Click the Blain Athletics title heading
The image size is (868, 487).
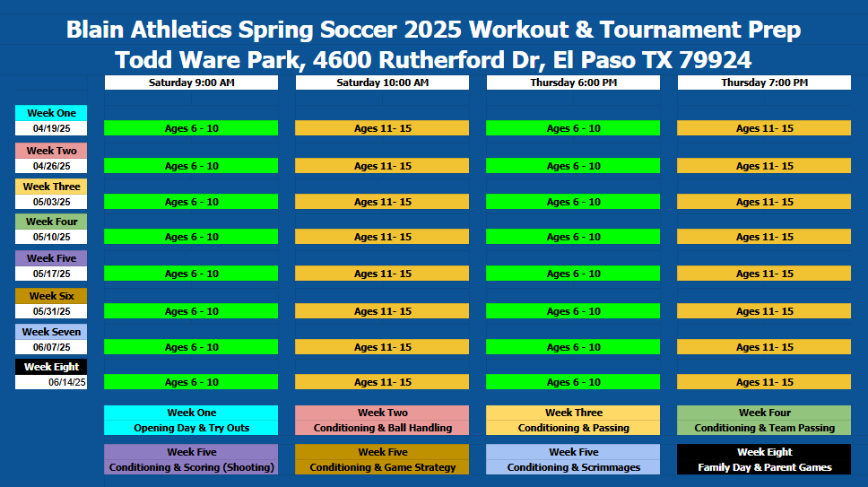[x=433, y=30]
